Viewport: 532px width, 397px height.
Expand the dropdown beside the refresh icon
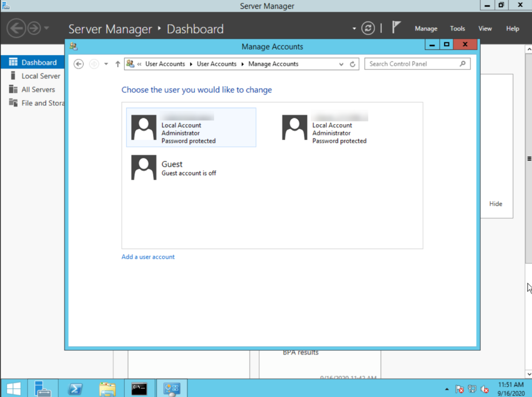[x=354, y=29]
